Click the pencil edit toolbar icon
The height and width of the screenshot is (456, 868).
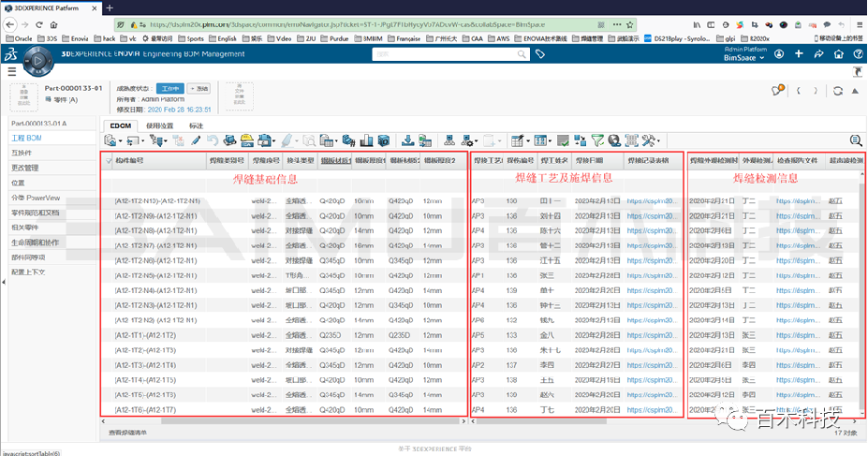[196, 140]
